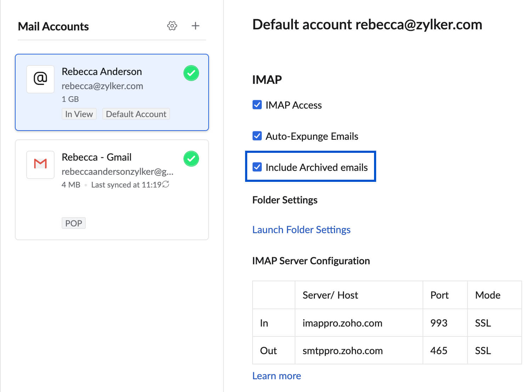Click the Default Account tag
This screenshot has height=392, width=532.
pos(136,114)
